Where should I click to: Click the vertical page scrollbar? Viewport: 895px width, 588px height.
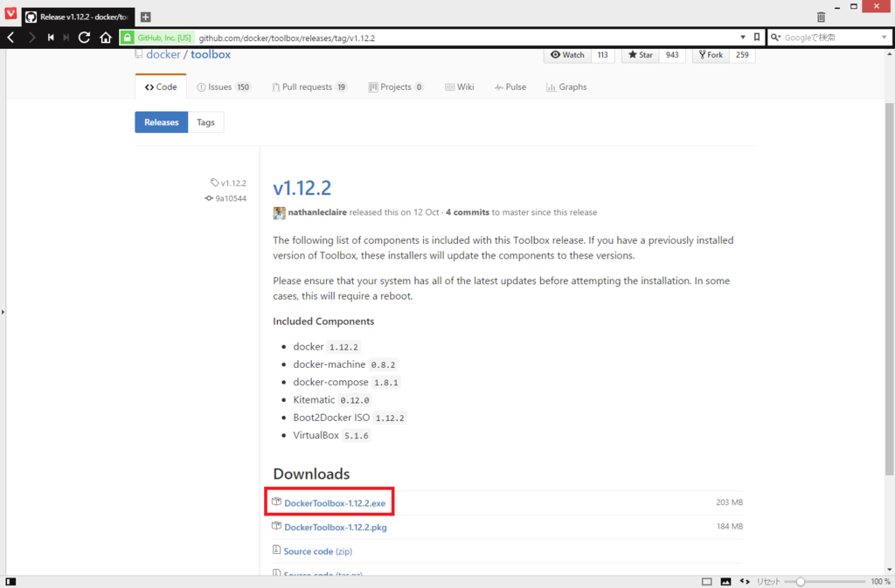889,289
